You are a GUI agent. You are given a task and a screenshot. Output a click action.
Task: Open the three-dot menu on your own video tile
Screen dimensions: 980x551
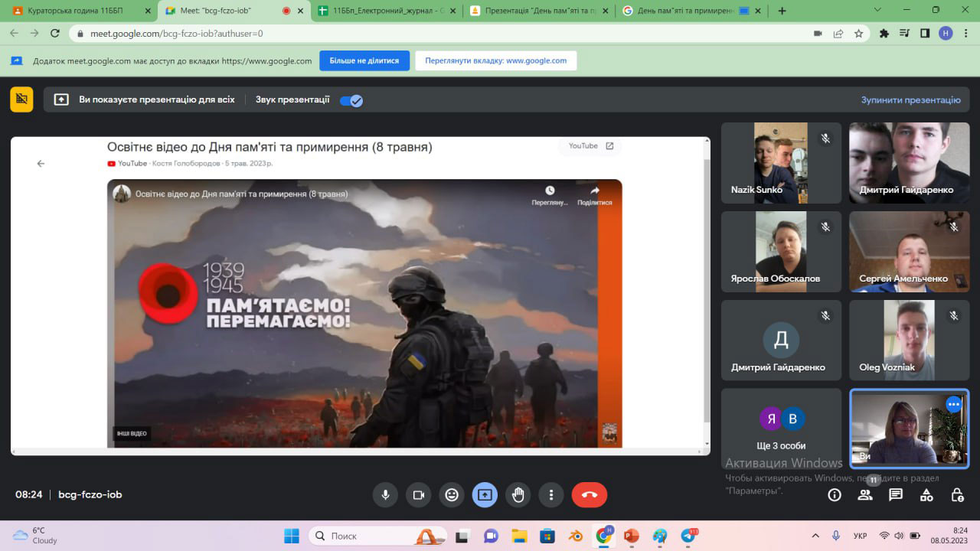pyautogui.click(x=953, y=404)
